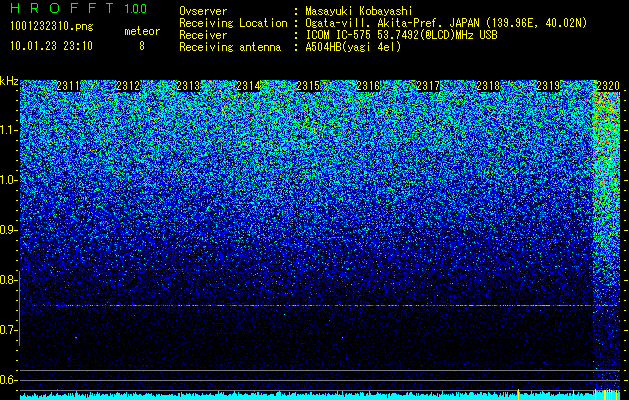
Task: Click the Receiving Location text line
Action: click(x=383, y=23)
